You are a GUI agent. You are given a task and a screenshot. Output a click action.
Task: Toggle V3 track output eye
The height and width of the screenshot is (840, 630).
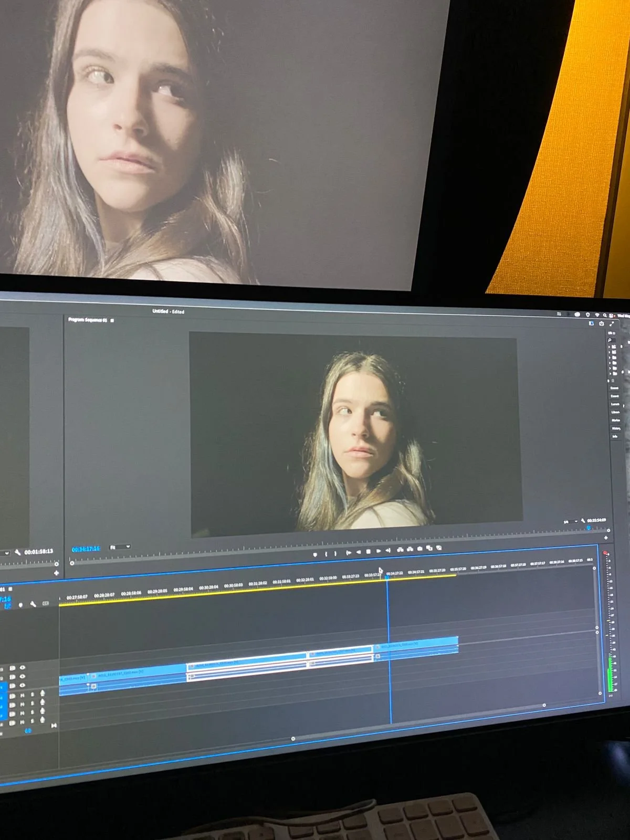pos(23,668)
